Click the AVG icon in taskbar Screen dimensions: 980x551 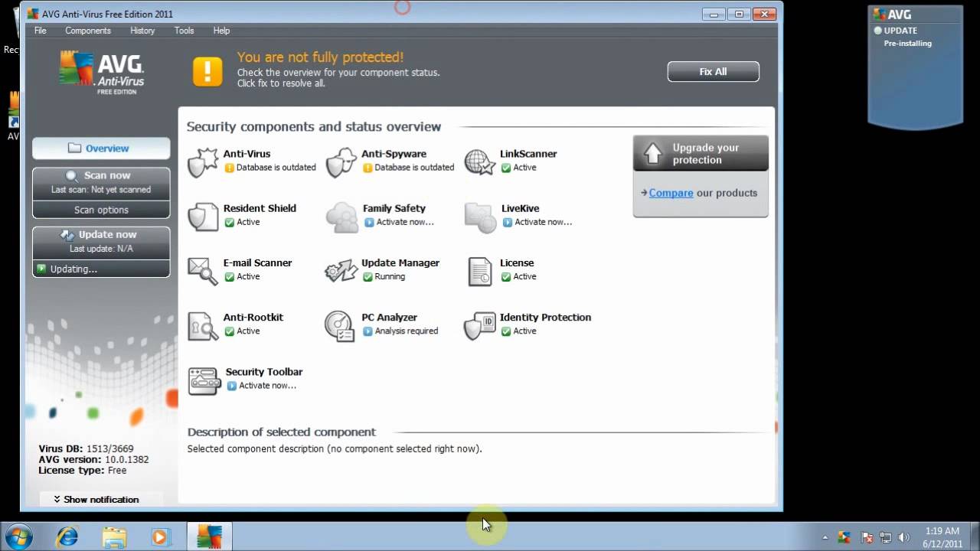click(210, 536)
